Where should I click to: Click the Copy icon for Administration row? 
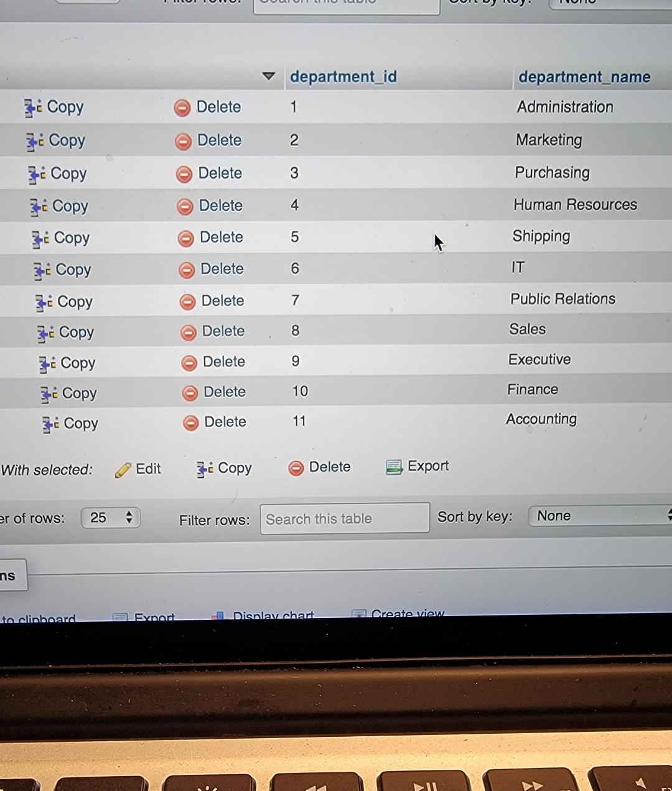point(33,107)
